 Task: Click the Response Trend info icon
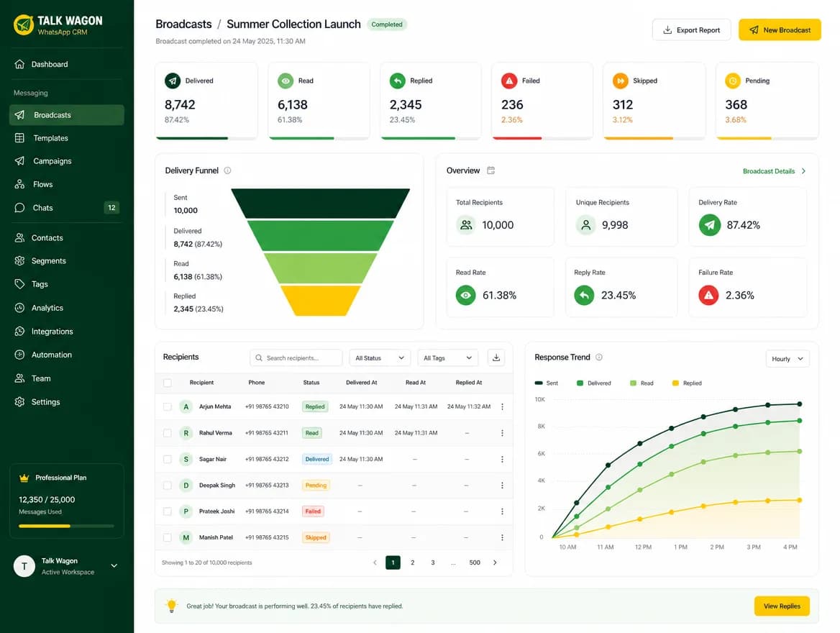click(599, 357)
